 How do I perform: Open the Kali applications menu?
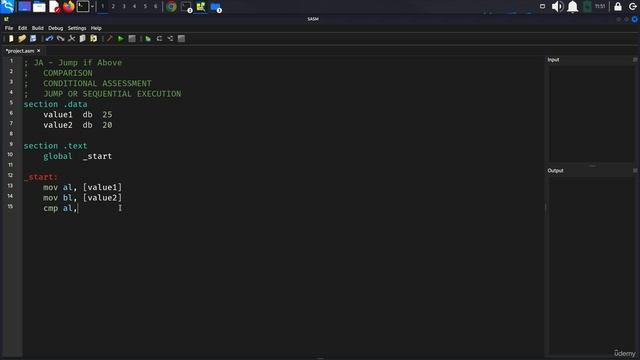[x=8, y=7]
